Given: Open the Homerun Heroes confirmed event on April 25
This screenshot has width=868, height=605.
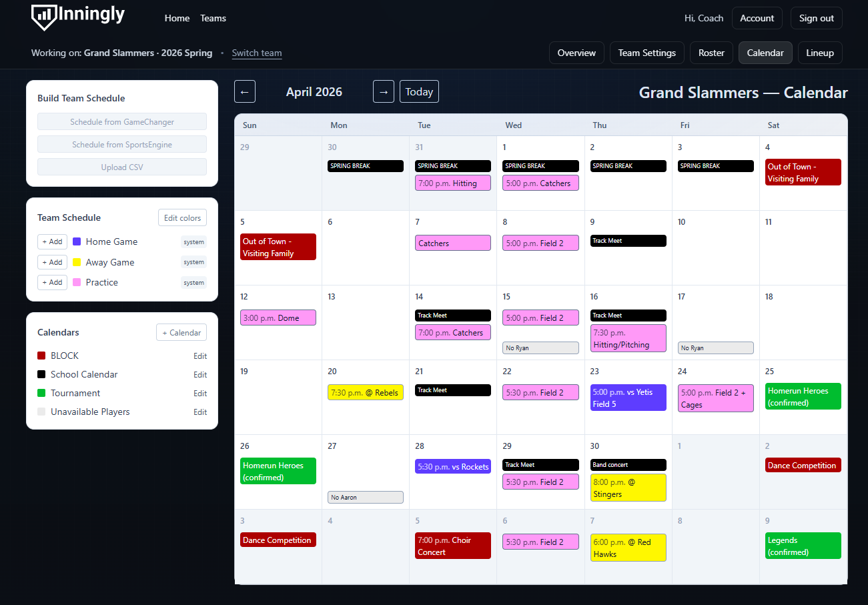Looking at the screenshot, I should tap(803, 396).
